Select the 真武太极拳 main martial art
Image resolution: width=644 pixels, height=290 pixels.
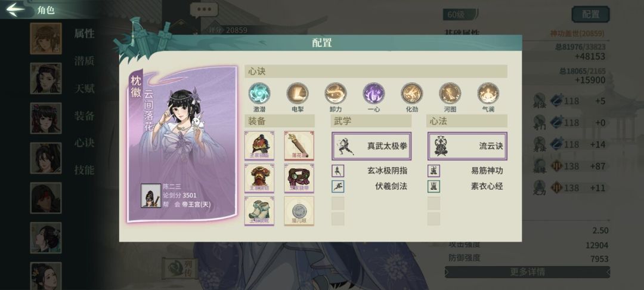click(371, 146)
